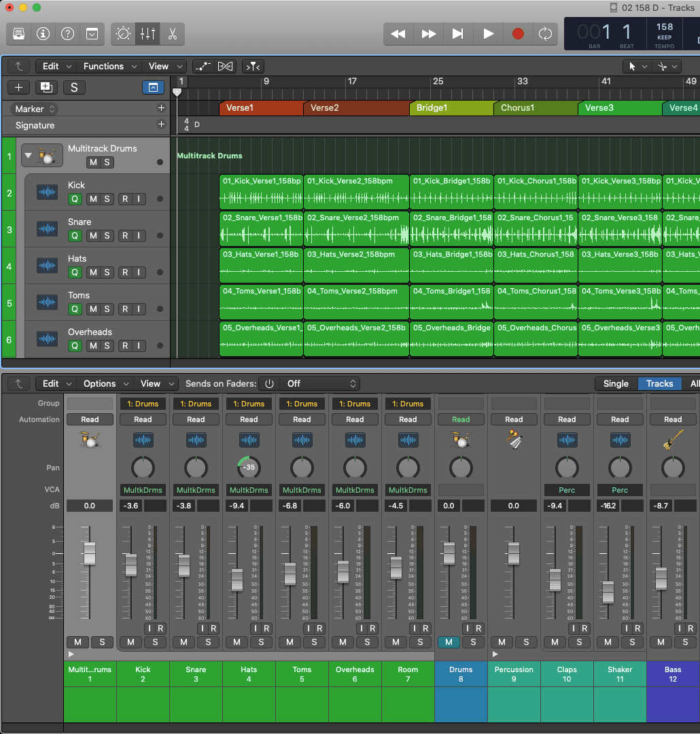Collapse the Multitrack Drums track stack
Screen dimensions: 700x734
pos(29,156)
